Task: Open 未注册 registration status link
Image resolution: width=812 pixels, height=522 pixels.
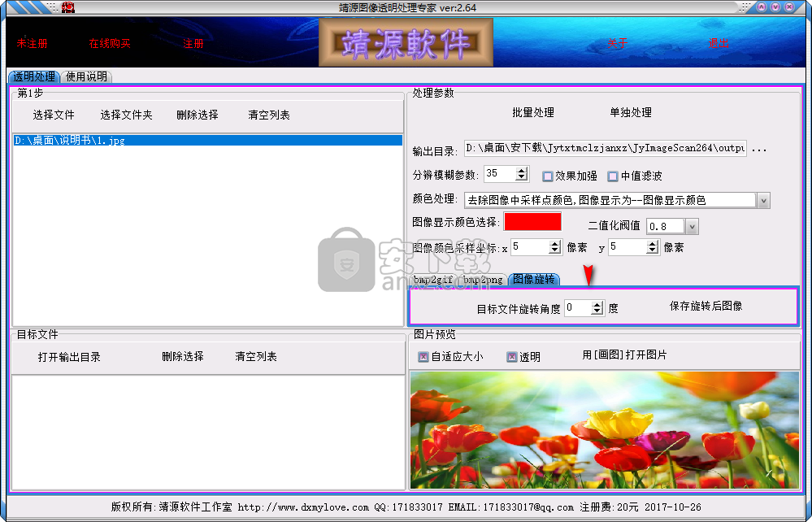Action: click(x=33, y=44)
